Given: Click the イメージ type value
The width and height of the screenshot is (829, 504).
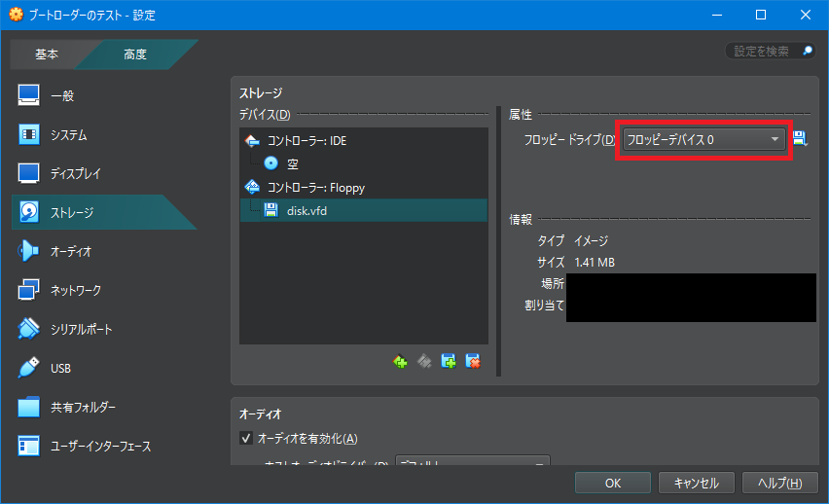Looking at the screenshot, I should [x=591, y=240].
